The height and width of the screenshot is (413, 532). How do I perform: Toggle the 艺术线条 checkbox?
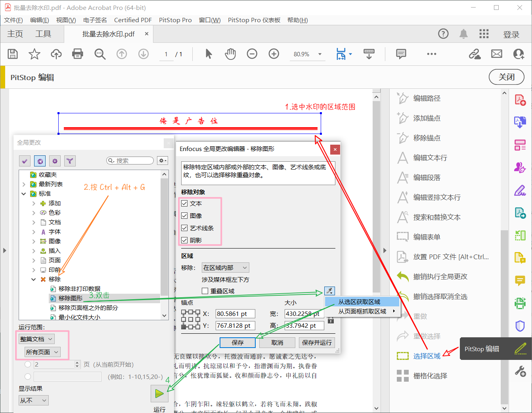click(184, 228)
